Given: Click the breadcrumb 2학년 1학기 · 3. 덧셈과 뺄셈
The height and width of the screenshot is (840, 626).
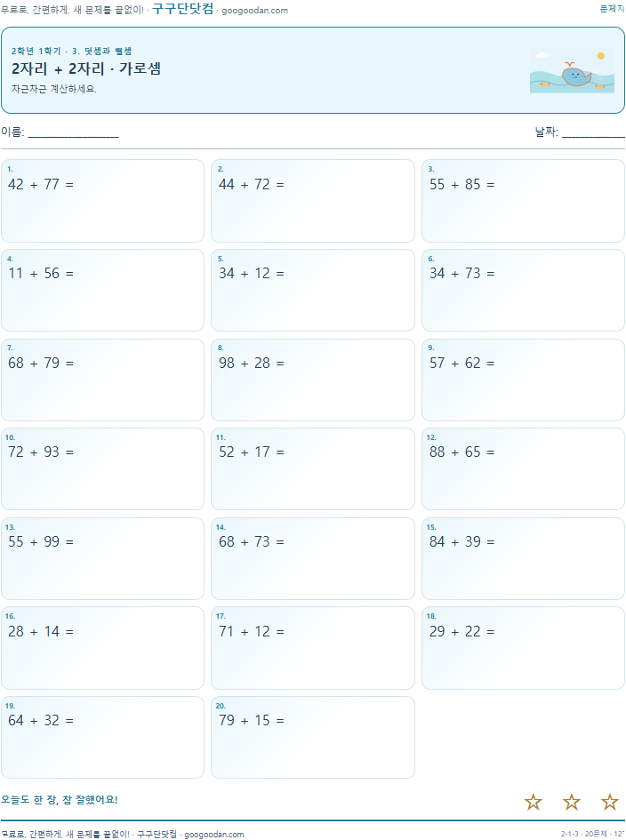Looking at the screenshot, I should pyautogui.click(x=72, y=51).
